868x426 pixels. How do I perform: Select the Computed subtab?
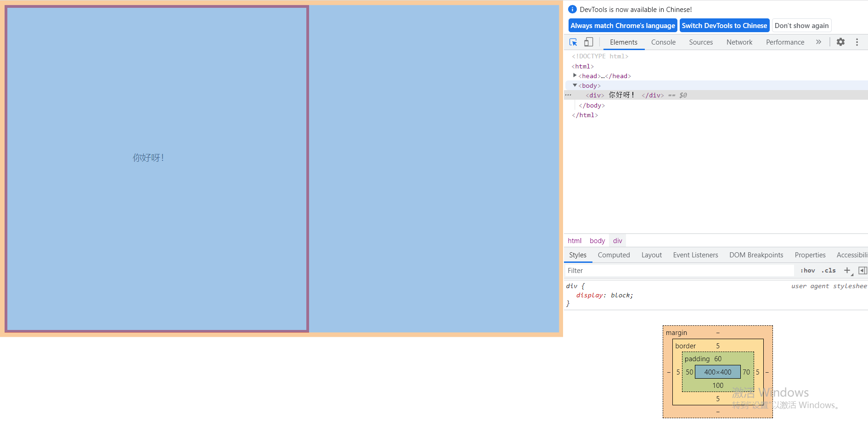(x=614, y=255)
